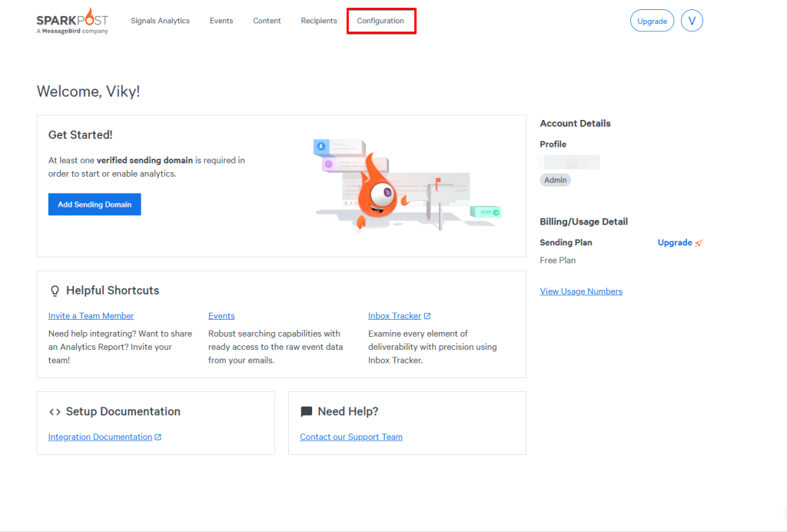The width and height of the screenshot is (787, 532).
Task: Open the Events shortcut link
Action: coord(221,316)
